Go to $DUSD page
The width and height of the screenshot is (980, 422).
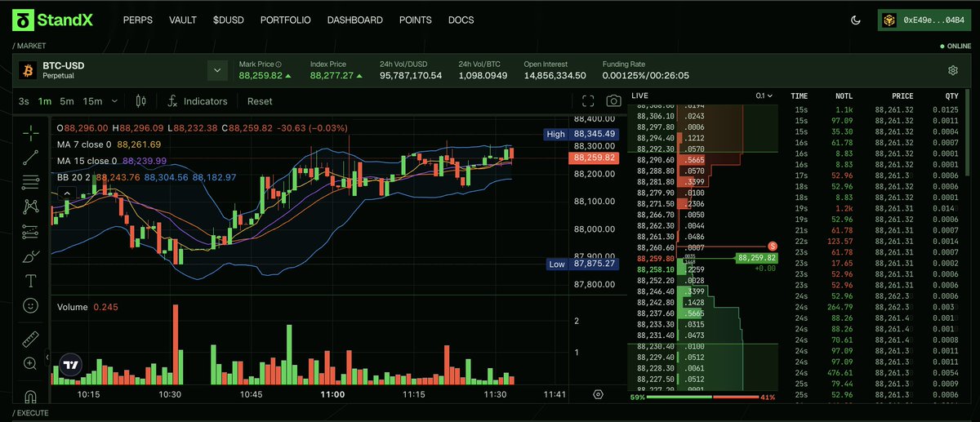(228, 20)
